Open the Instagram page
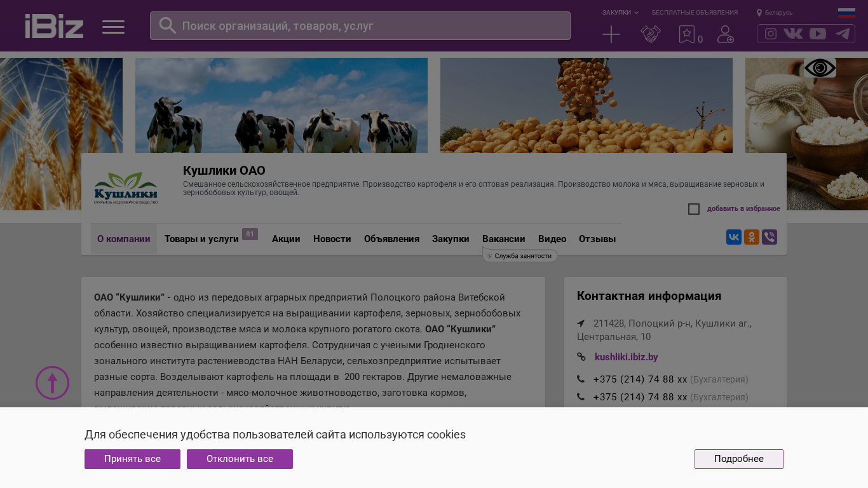The width and height of the screenshot is (868, 488). [x=771, y=34]
